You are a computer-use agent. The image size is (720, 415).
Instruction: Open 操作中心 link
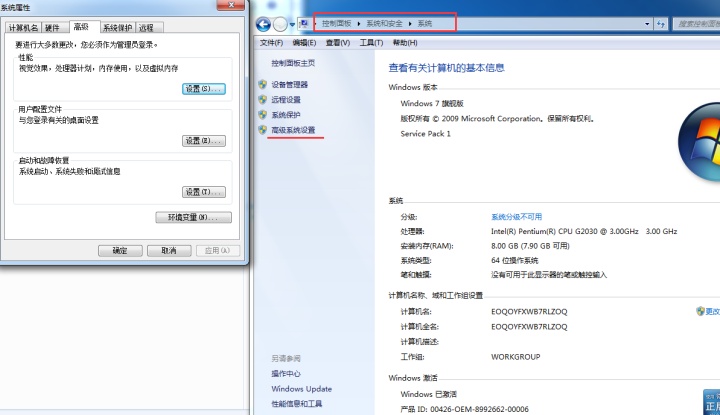pyautogui.click(x=286, y=374)
